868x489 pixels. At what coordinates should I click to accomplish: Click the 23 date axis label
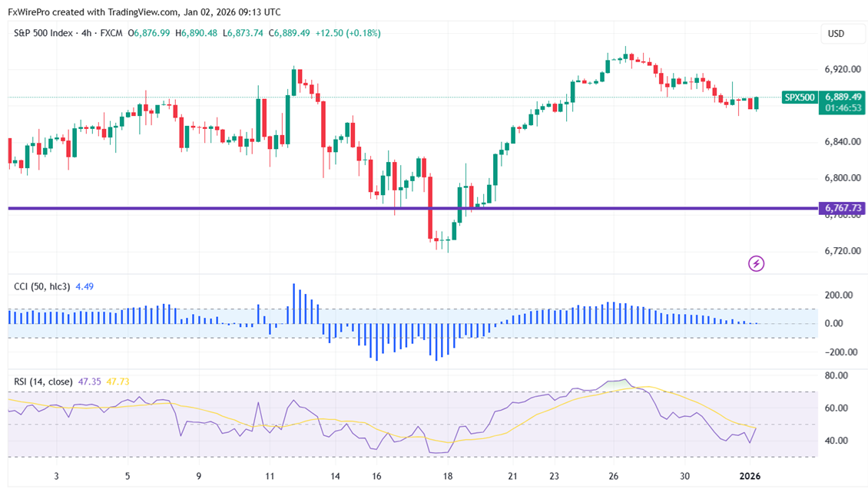(554, 476)
